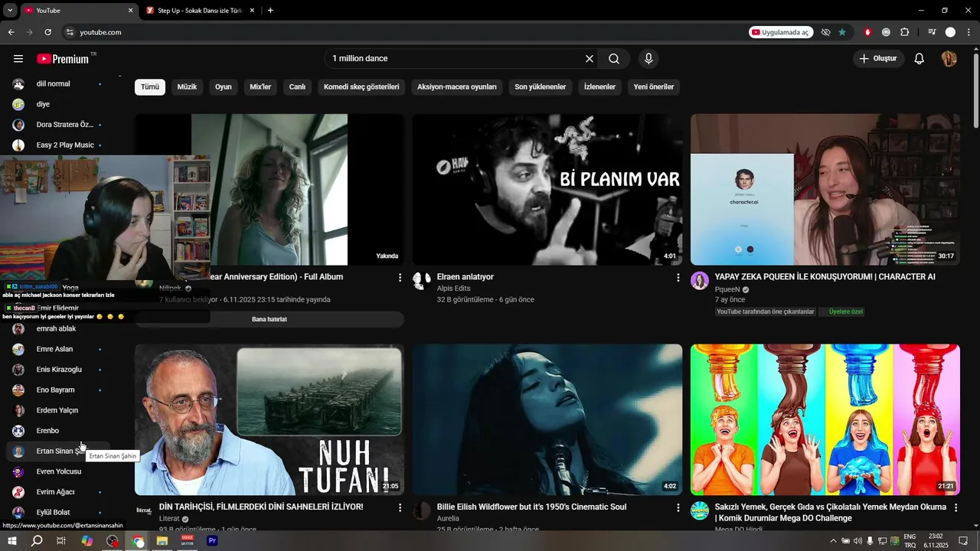Clear the search box with the X icon
Image resolution: width=980 pixels, height=551 pixels.
point(590,59)
